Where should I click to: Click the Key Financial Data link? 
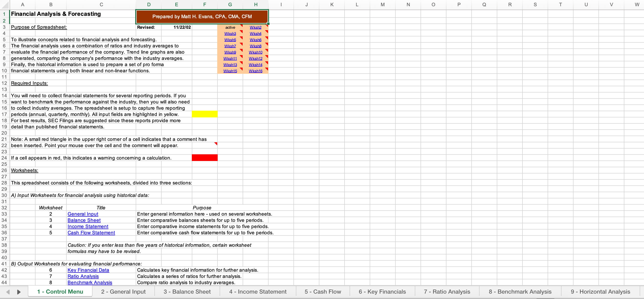[88, 270]
